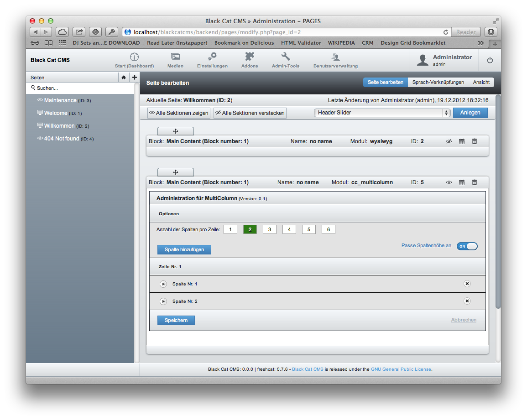Click the Suchen... search field
527x420 pixels.
pyautogui.click(x=80, y=88)
